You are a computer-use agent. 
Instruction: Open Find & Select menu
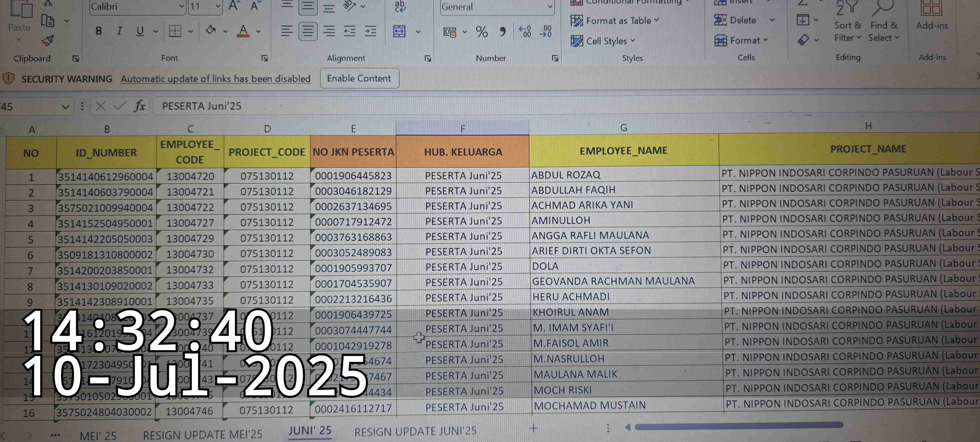pyautogui.click(x=883, y=21)
